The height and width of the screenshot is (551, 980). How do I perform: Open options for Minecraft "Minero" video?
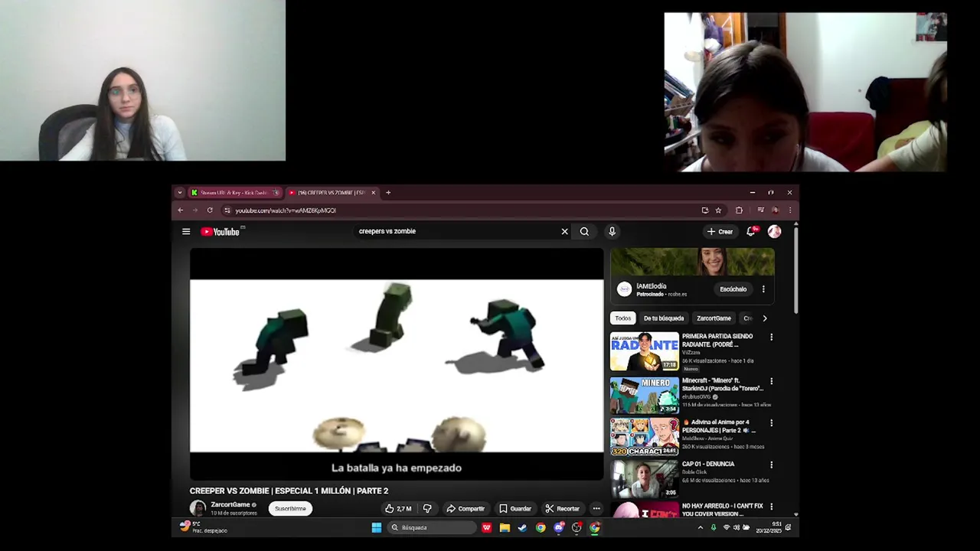tap(771, 381)
